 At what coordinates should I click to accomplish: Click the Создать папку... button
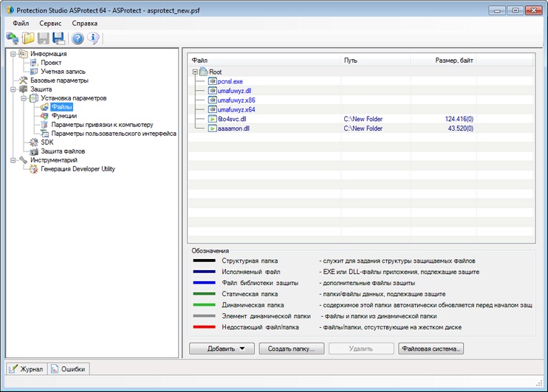(292, 348)
